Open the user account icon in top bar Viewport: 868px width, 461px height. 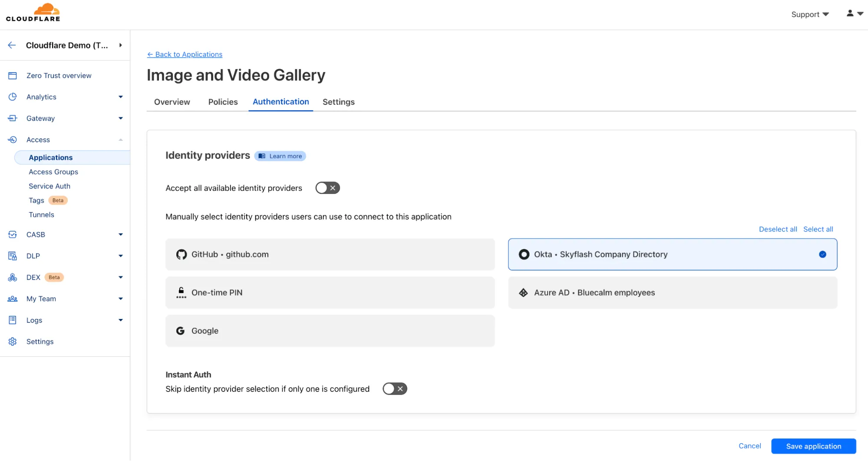[849, 13]
